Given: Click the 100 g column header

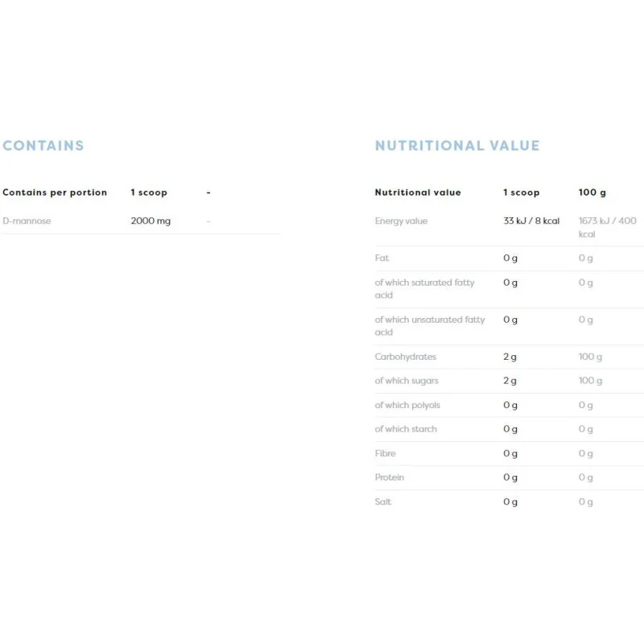Looking at the screenshot, I should (592, 192).
